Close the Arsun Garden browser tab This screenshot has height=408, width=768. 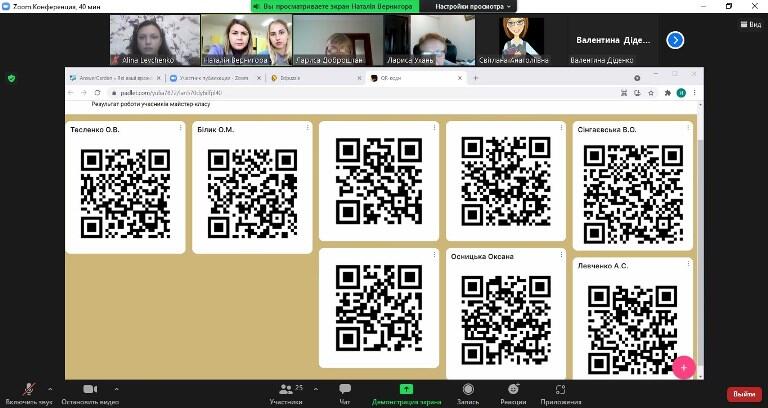pyautogui.click(x=158, y=78)
